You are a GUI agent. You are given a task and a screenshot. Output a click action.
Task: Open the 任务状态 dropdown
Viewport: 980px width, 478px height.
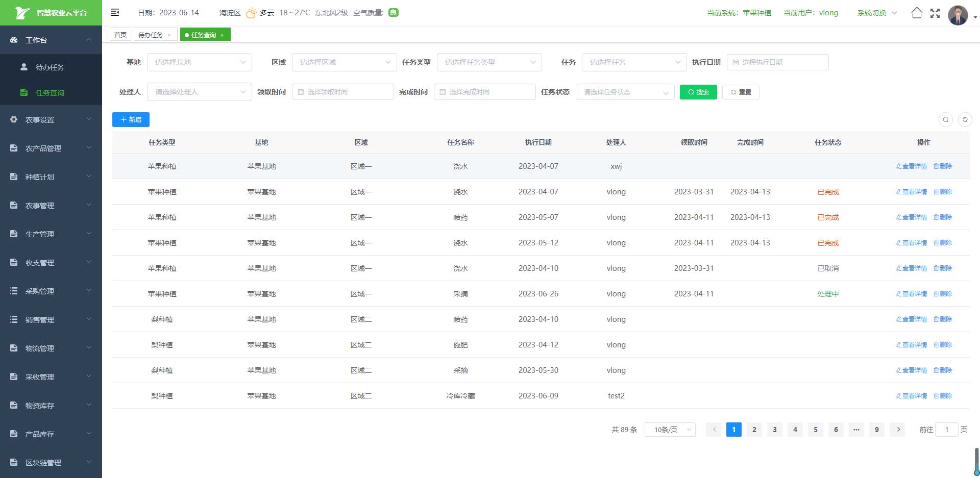click(x=625, y=92)
